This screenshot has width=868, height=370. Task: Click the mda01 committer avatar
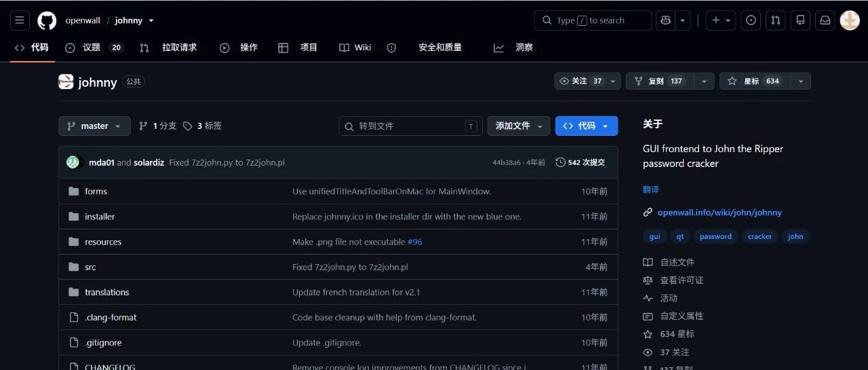coord(73,162)
